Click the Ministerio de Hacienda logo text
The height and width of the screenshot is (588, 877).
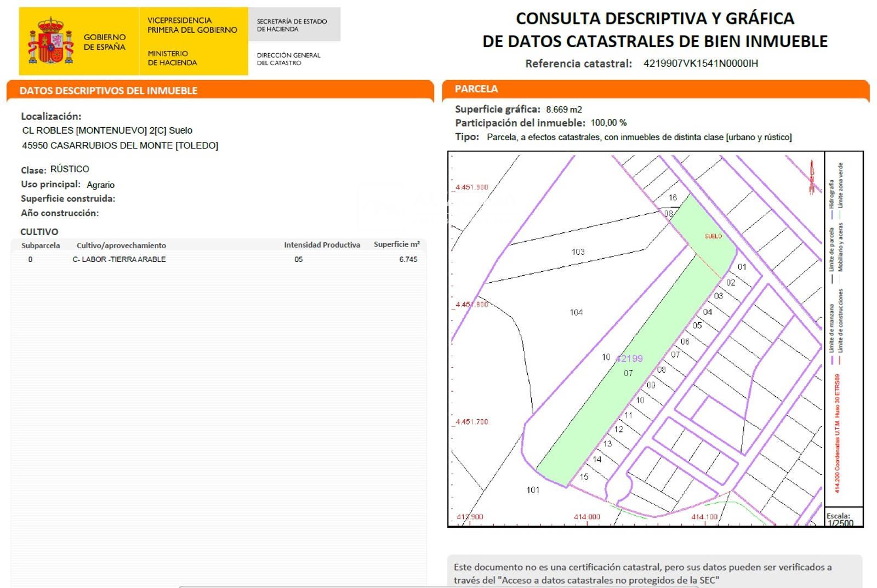[x=172, y=58]
